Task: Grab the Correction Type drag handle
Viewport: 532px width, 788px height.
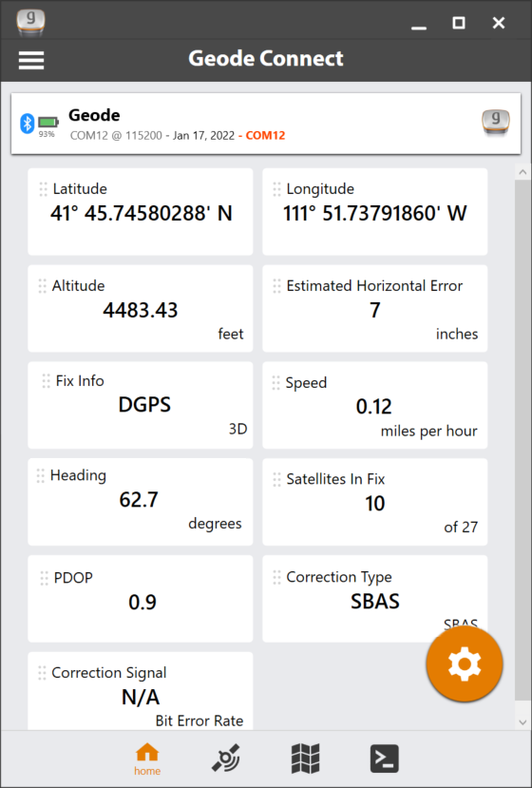Action: coord(276,577)
